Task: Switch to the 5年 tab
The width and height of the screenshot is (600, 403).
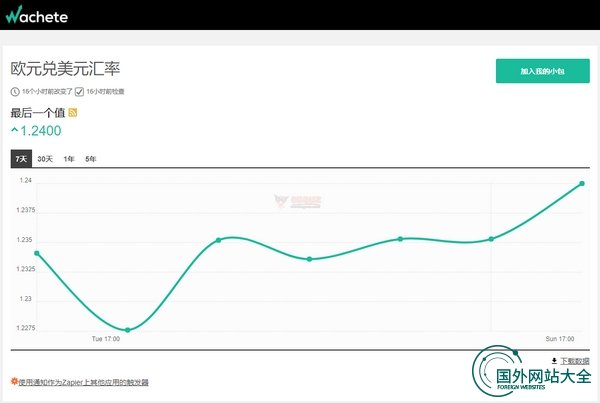Action: tap(91, 159)
